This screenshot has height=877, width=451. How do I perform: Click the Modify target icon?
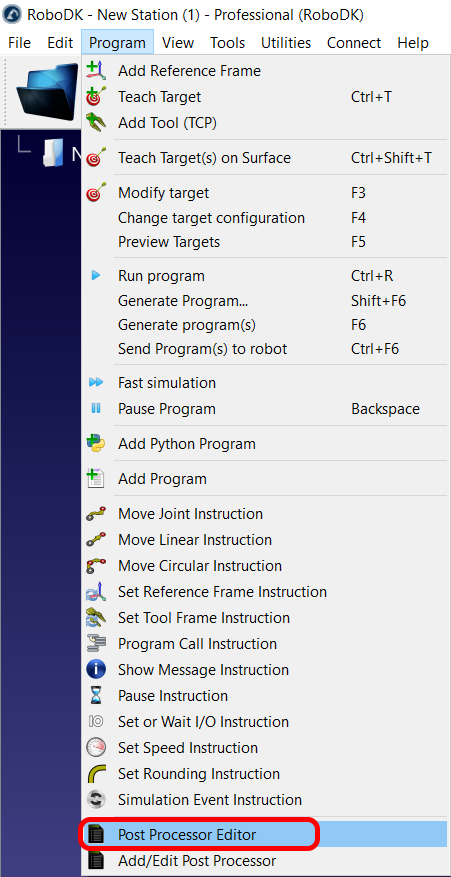96,193
